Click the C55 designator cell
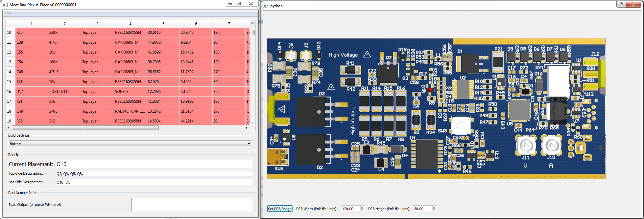Image resolution: width=644 pixels, height=219 pixels. pos(32,52)
